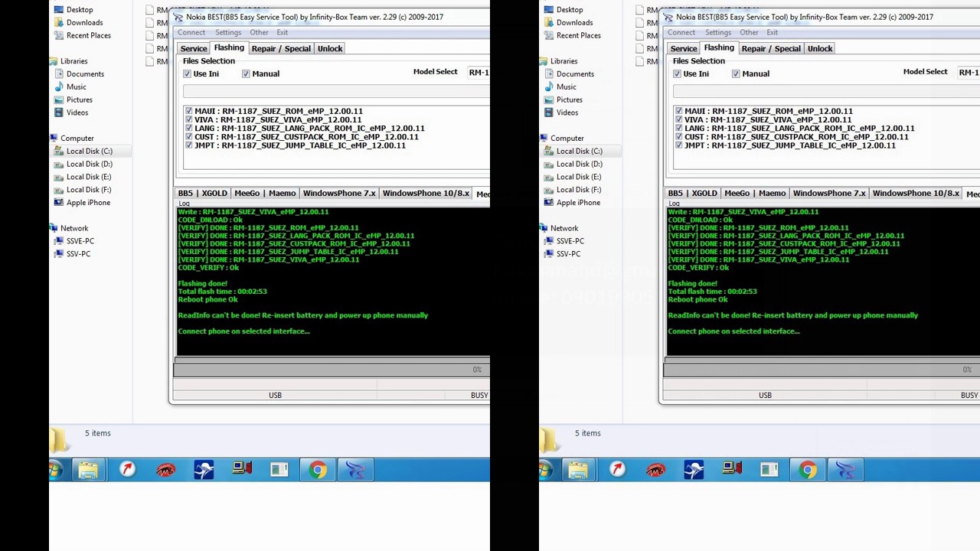Open the Connect menu in right Nokia BEST window
Viewport: 980px width, 551px height.
pyautogui.click(x=681, y=32)
